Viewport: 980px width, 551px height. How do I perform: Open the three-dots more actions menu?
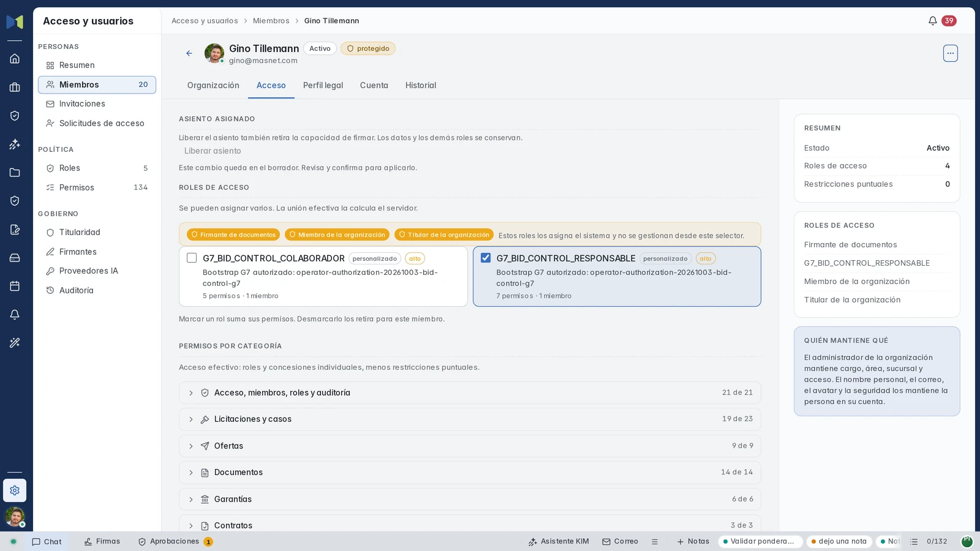point(950,53)
